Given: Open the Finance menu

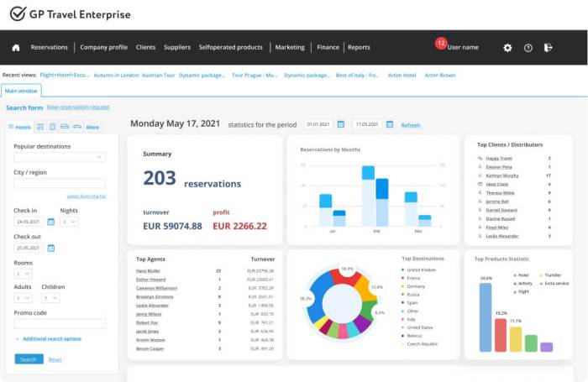Looking at the screenshot, I should pyautogui.click(x=328, y=48).
